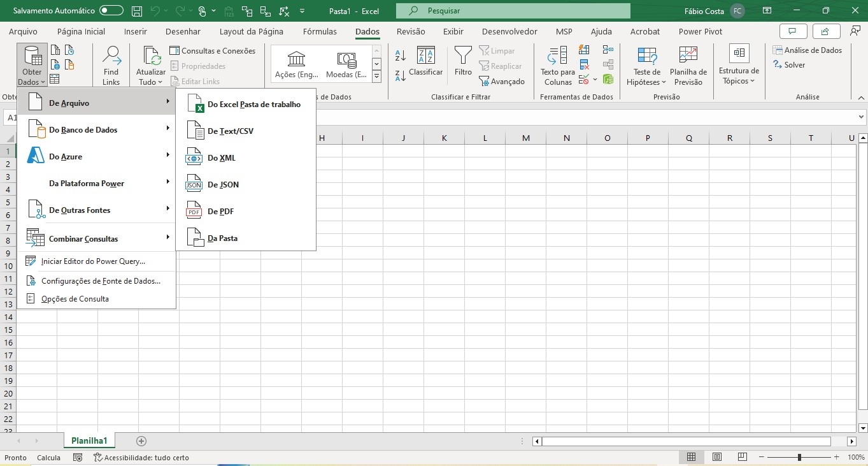Image resolution: width=868 pixels, height=466 pixels.
Task: Open the Fórmulas ribbon tab
Action: [x=320, y=31]
